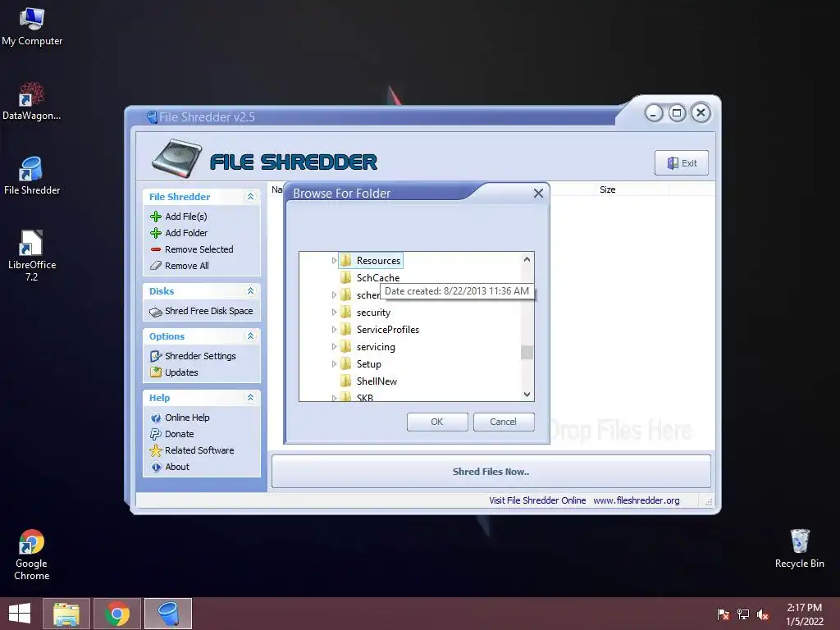This screenshot has height=630, width=840.
Task: Click the Action Center flag tray icon
Action: click(x=723, y=614)
